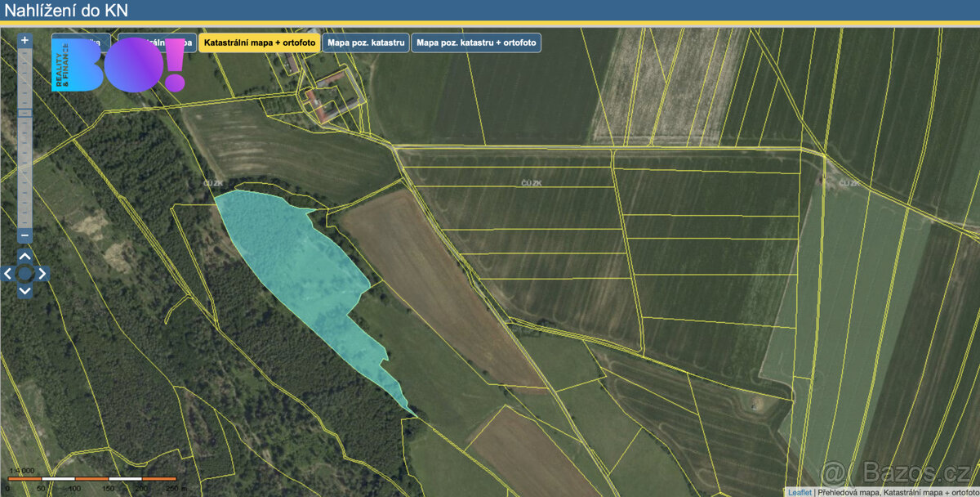The image size is (980, 497).
Task: Click the zoom out minus button
Action: [x=24, y=235]
